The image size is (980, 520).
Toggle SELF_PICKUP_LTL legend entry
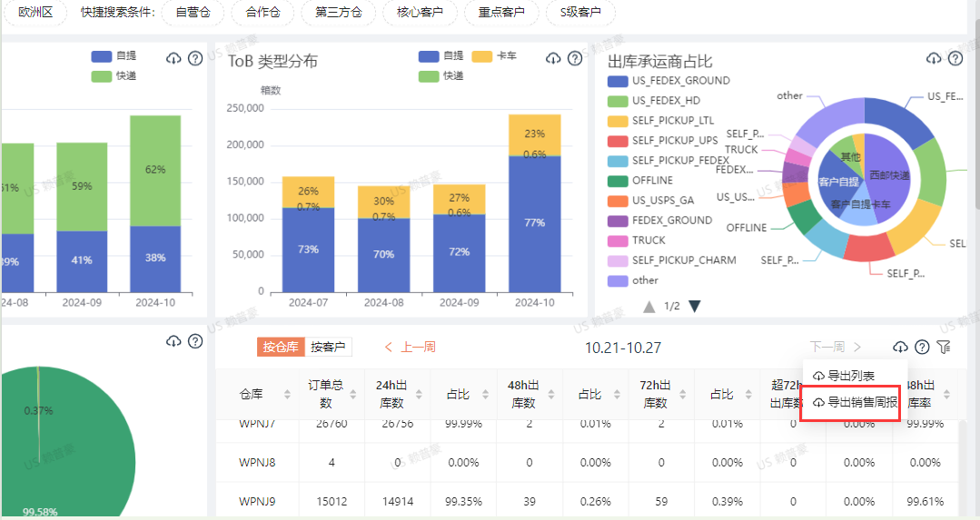coord(660,121)
